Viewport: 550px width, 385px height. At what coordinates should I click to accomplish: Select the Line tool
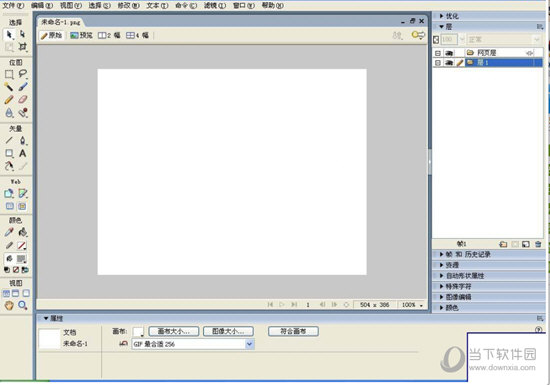point(9,141)
